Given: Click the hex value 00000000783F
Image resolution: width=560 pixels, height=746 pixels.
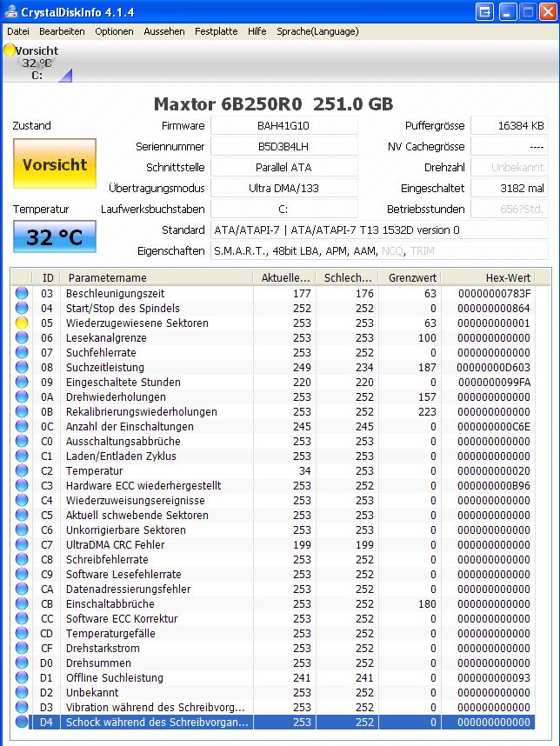Looking at the screenshot, I should tap(494, 294).
